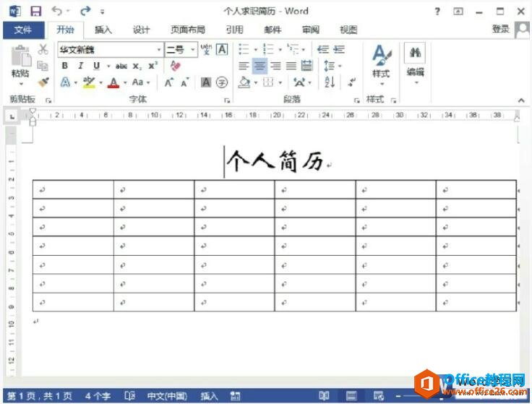Image resolution: width=532 pixels, height=404 pixels.
Task: Apply character border icon
Action: coord(222,50)
